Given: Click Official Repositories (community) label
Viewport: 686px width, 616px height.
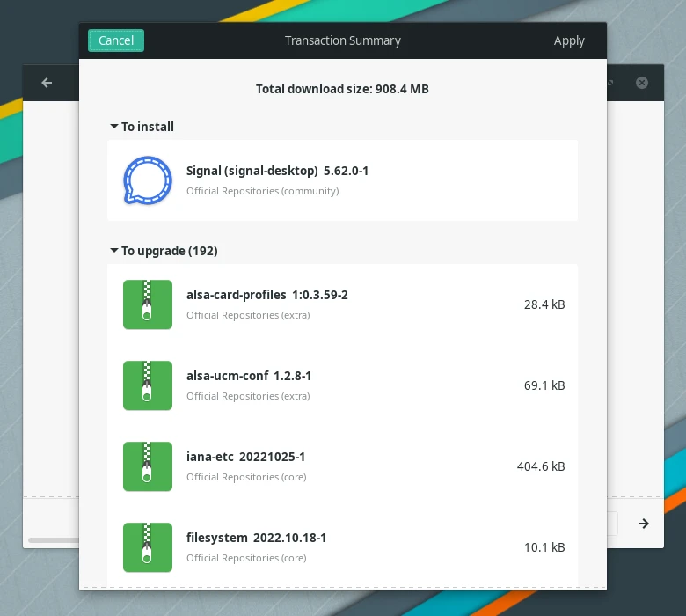Looking at the screenshot, I should pos(262,191).
